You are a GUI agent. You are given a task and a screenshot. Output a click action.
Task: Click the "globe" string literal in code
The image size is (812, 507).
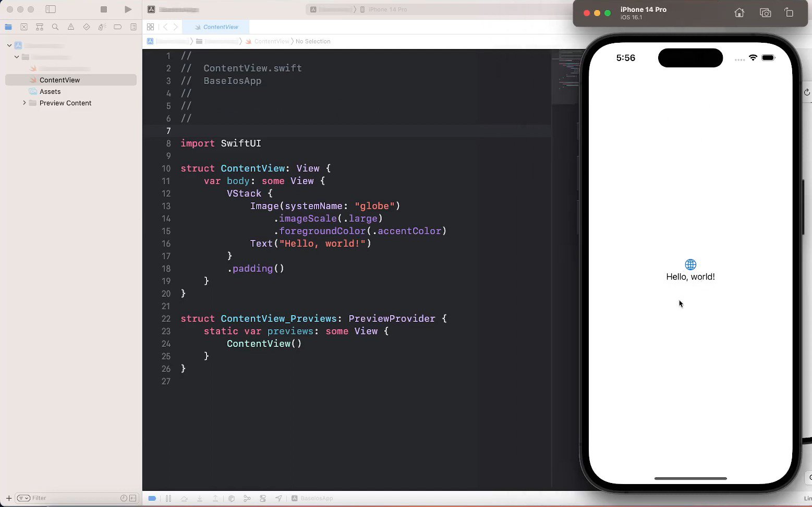click(374, 206)
